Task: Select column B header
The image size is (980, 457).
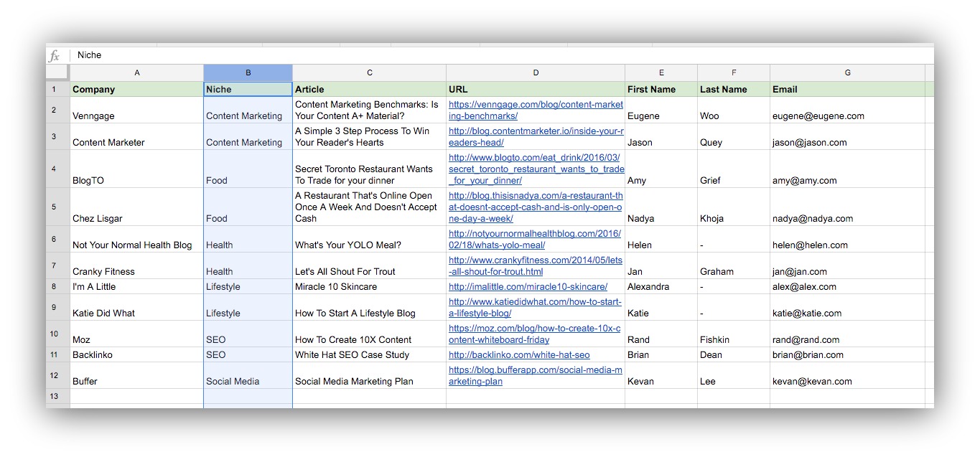Action: click(x=248, y=72)
